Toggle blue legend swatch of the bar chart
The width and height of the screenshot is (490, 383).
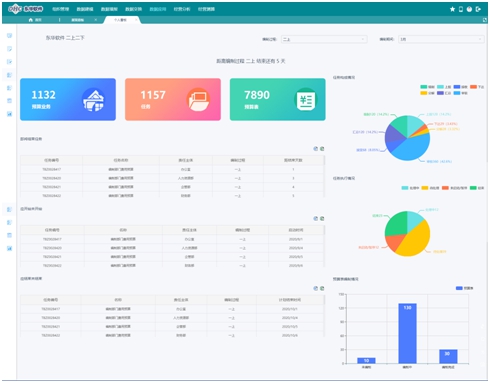pos(459,288)
